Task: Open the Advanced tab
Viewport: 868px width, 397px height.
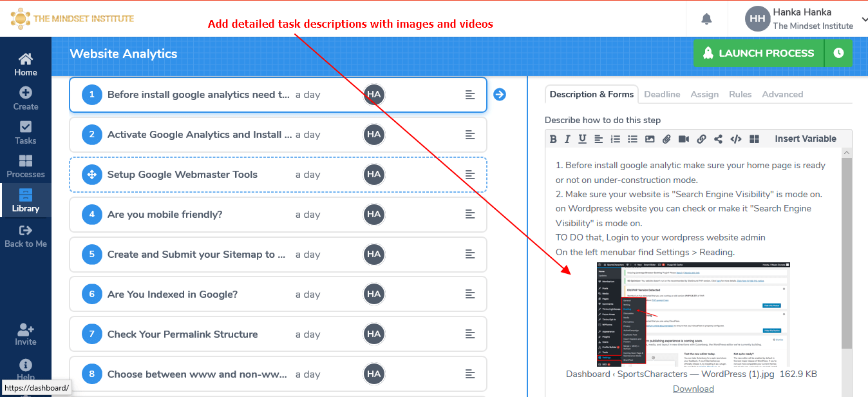Action: [782, 94]
